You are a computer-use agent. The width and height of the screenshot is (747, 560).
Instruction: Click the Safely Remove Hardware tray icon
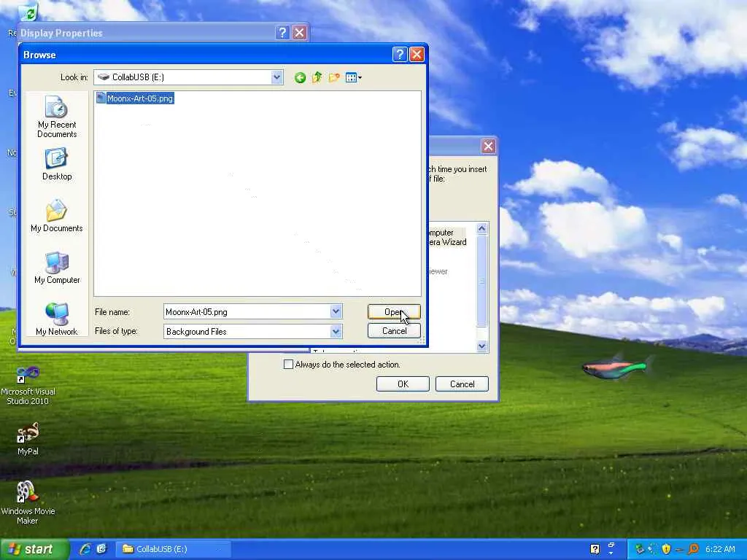click(x=639, y=549)
